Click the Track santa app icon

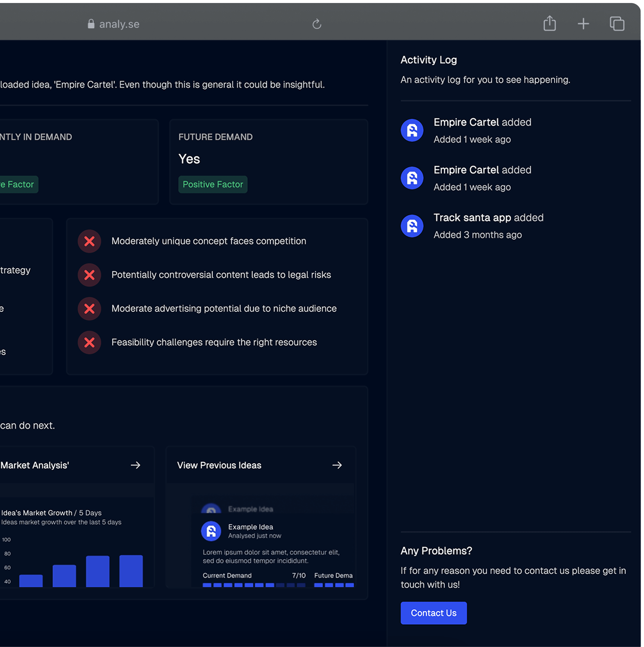click(x=412, y=226)
